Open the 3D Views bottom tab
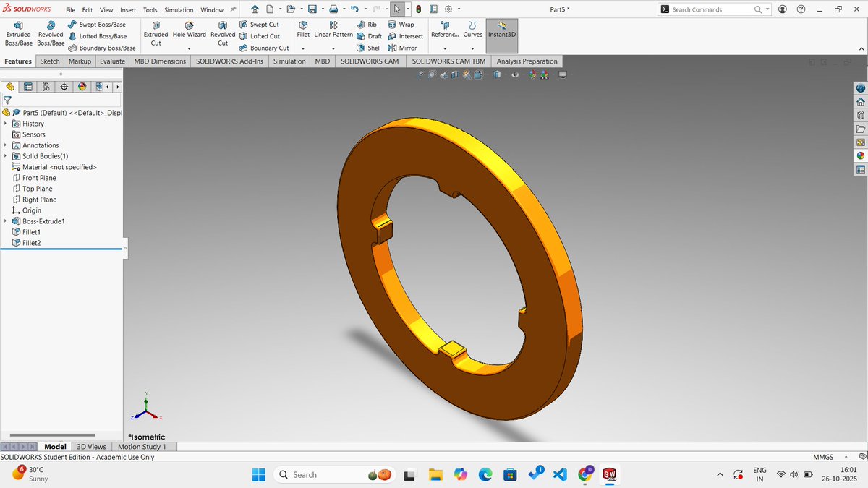Screen dimensions: 868x488 click(91, 447)
